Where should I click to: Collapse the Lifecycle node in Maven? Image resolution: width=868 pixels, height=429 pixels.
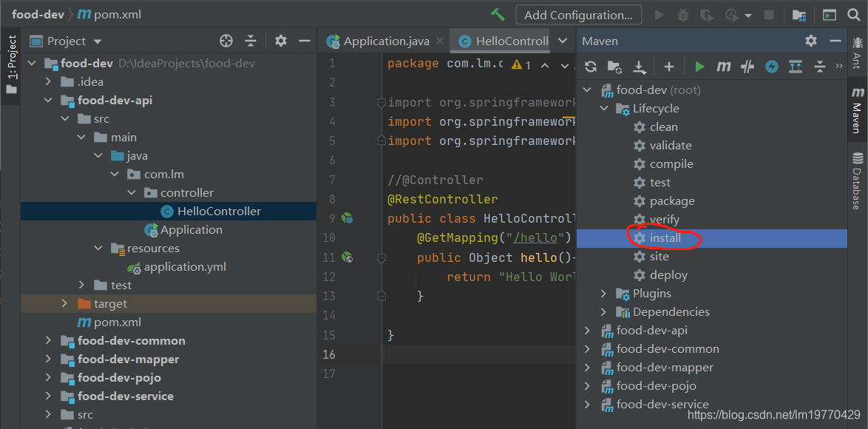tap(604, 109)
